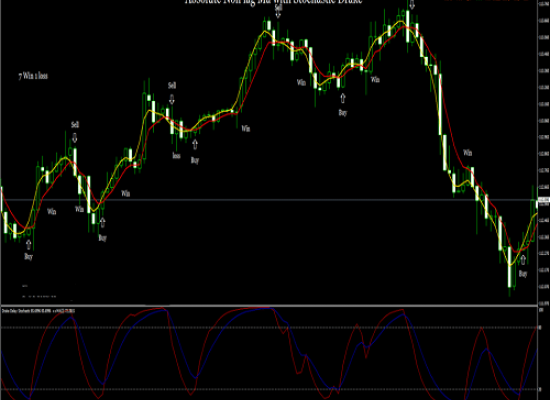This screenshot has height=400, width=550.
Task: Select the 'loss' trade label
Action: (176, 155)
